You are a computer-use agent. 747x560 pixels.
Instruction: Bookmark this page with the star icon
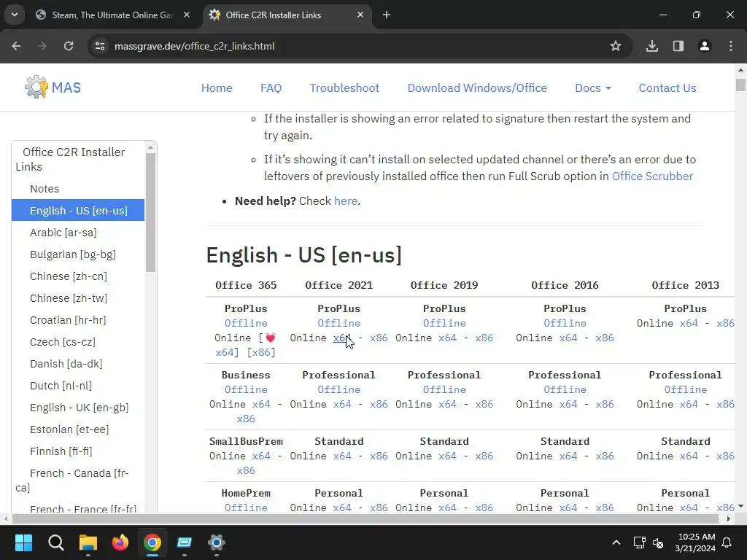coord(616,46)
